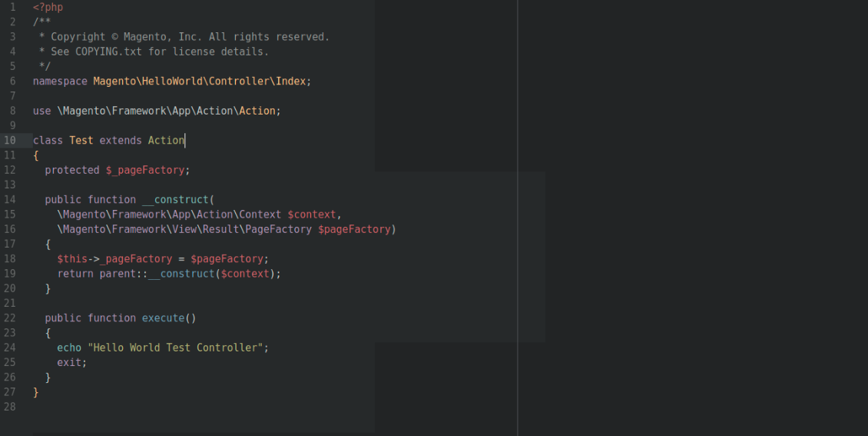Click the "$context" argument on line 19

[245, 274]
